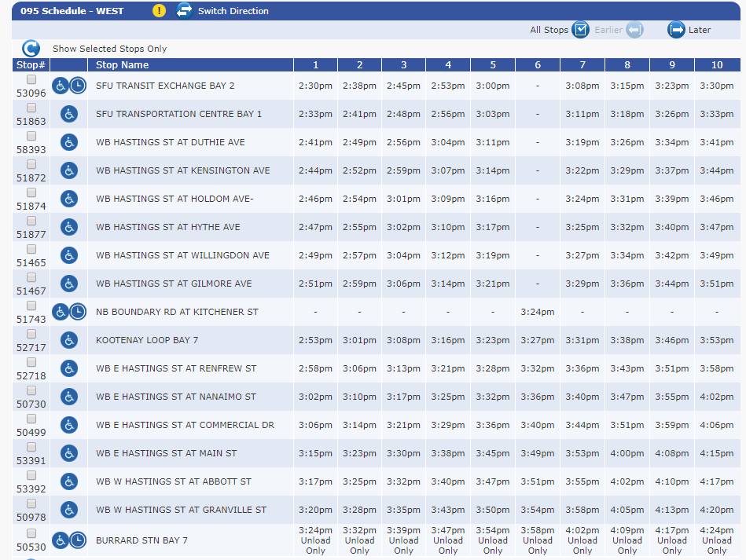The width and height of the screenshot is (746, 560).
Task: Select the checkbox for stop 50530
Action: tap(31, 533)
